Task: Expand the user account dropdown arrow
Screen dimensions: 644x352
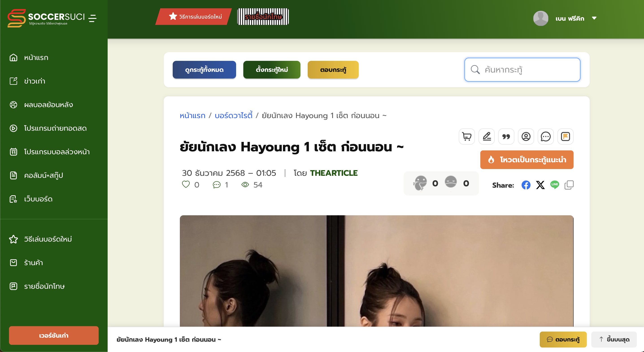Action: (x=594, y=18)
